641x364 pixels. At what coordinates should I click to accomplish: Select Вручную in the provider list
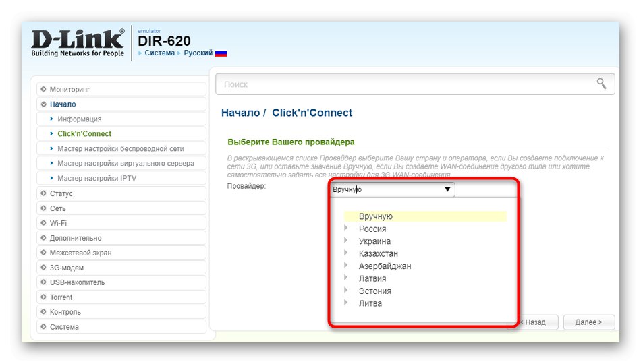(425, 216)
